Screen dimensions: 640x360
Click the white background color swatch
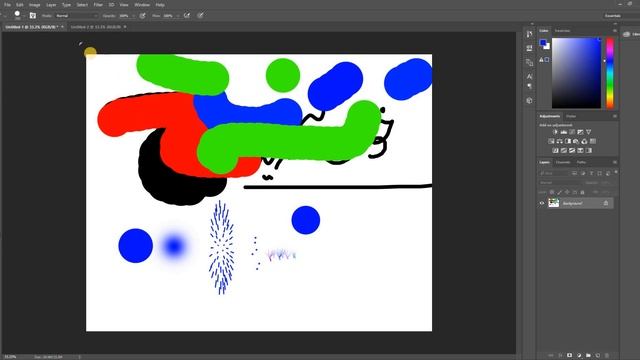548,47
